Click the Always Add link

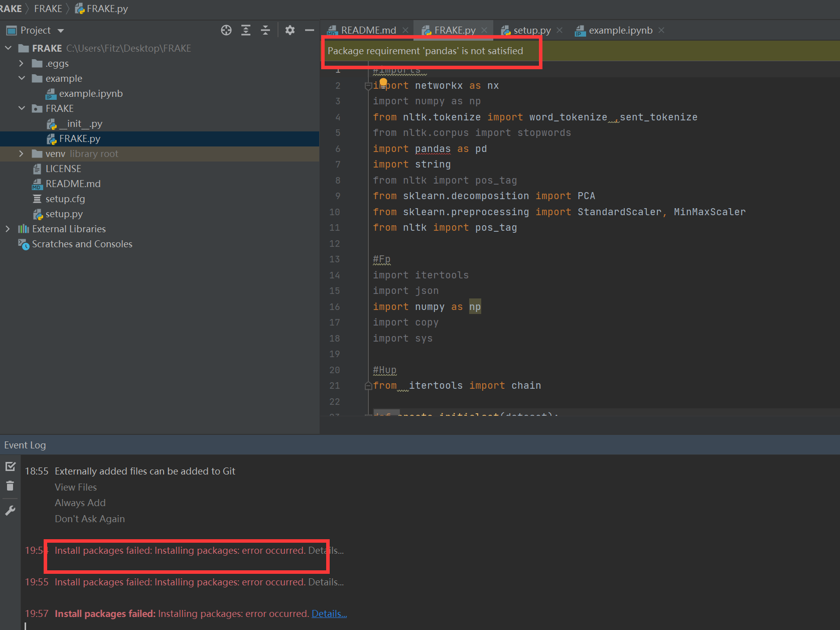tap(80, 503)
